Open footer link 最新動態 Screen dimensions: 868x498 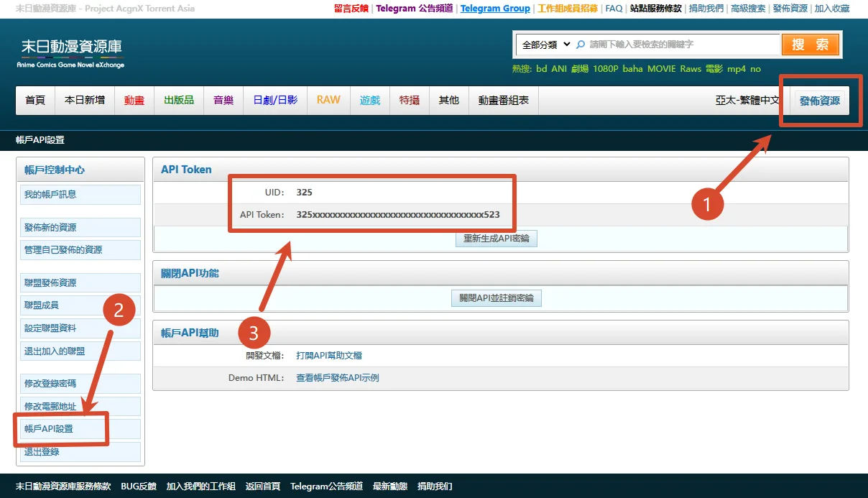pyautogui.click(x=390, y=487)
